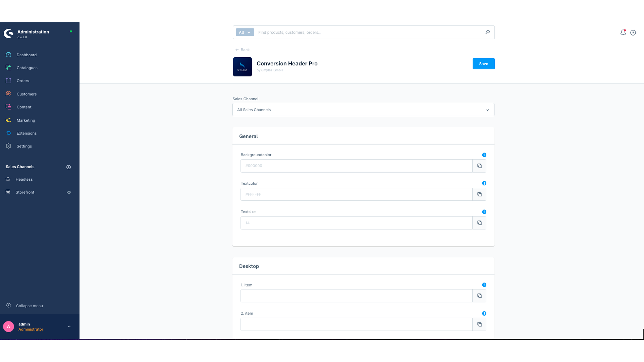Screen dimensions: 644x362
Task: Click the Storefront shop icon
Action: pyautogui.click(x=8, y=192)
